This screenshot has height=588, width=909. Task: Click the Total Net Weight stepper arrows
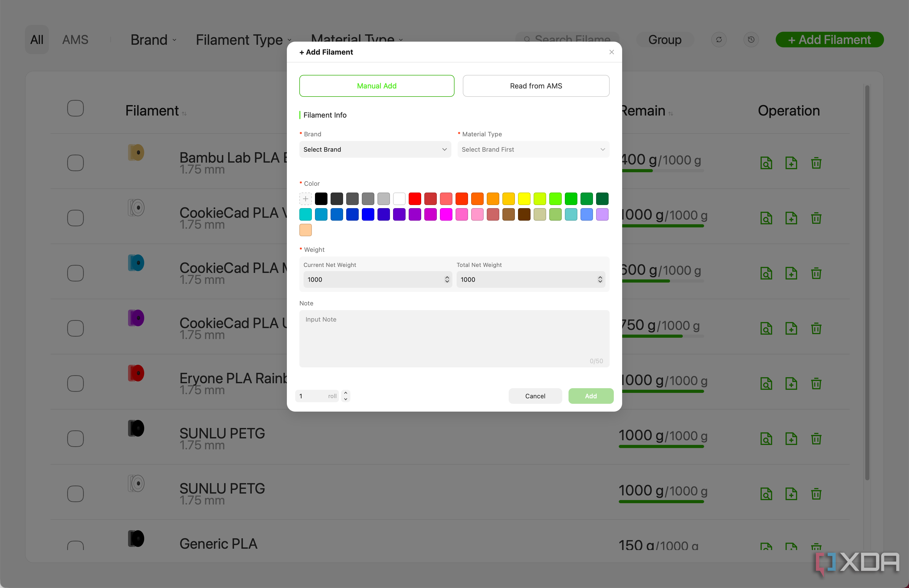click(x=600, y=279)
